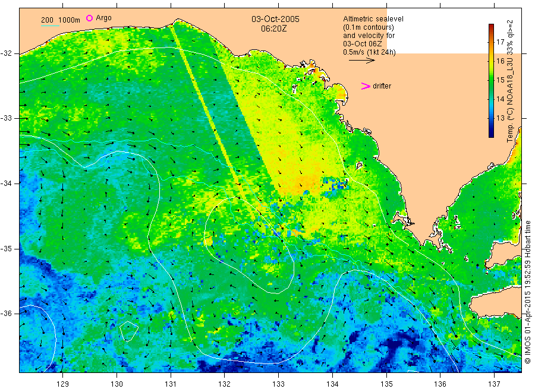Click the 13 value on the color scale
This screenshot has width=535, height=392.
(x=500, y=118)
